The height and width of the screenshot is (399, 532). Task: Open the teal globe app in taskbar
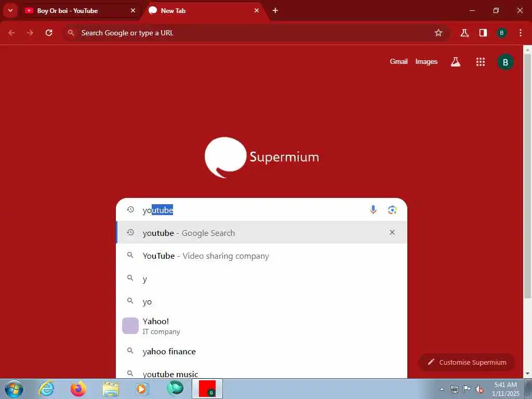click(x=175, y=388)
